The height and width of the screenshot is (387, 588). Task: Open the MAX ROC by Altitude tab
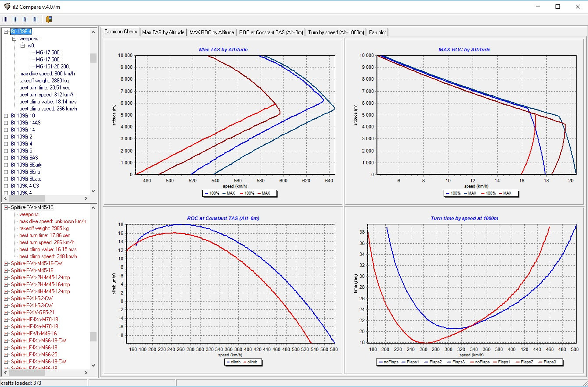coord(212,32)
